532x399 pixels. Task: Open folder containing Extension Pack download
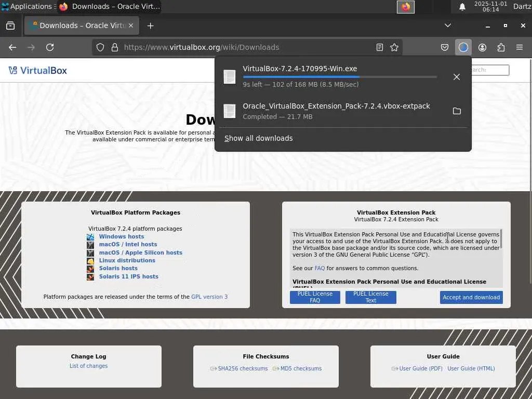pyautogui.click(x=457, y=111)
